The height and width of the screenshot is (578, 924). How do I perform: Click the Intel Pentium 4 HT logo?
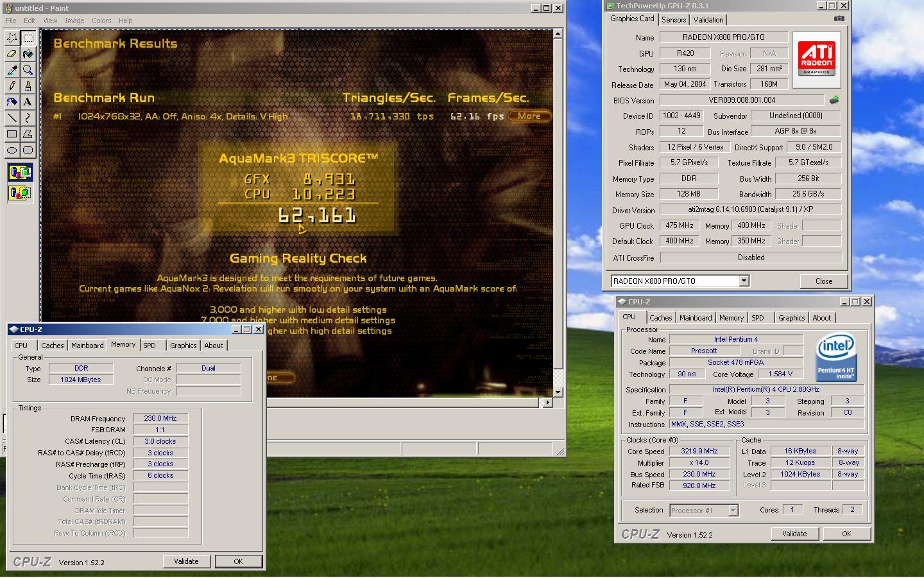coord(836,357)
